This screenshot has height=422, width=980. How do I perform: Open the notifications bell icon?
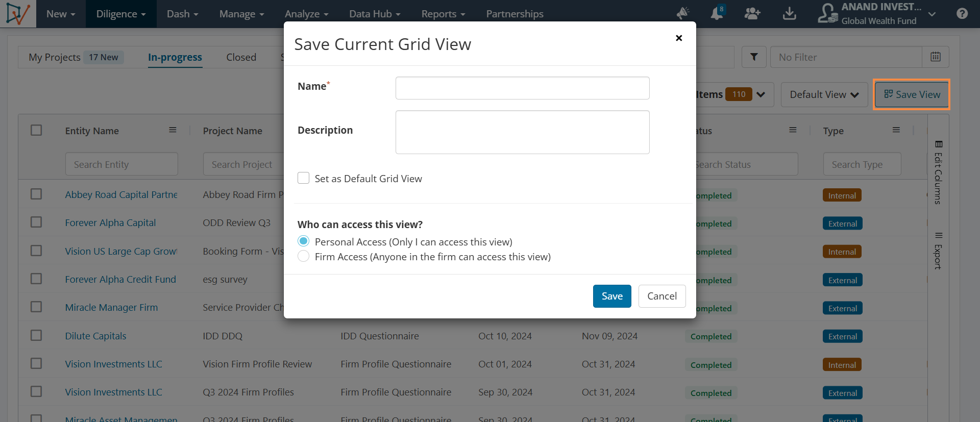pyautogui.click(x=717, y=14)
